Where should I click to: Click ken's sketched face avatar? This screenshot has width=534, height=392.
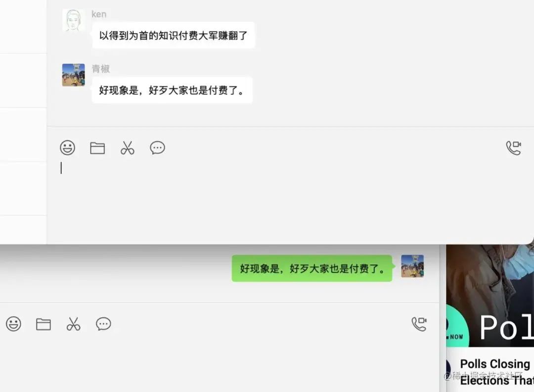(x=73, y=20)
